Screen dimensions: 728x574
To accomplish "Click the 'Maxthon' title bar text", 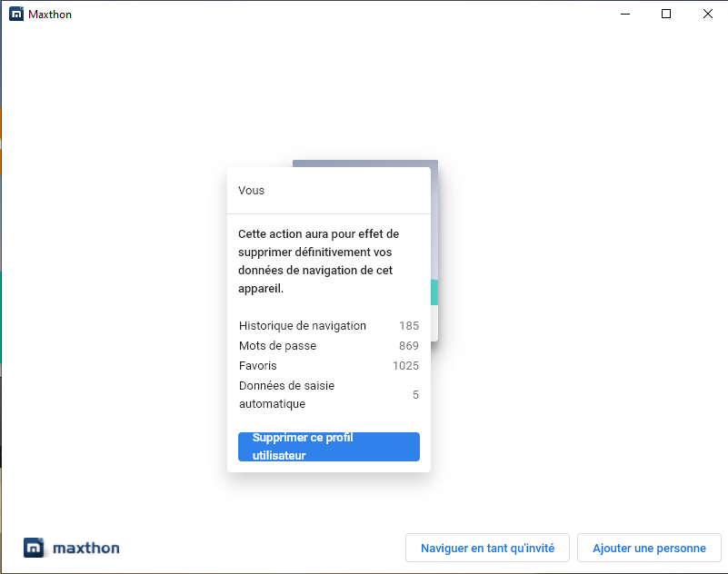I will point(50,15).
